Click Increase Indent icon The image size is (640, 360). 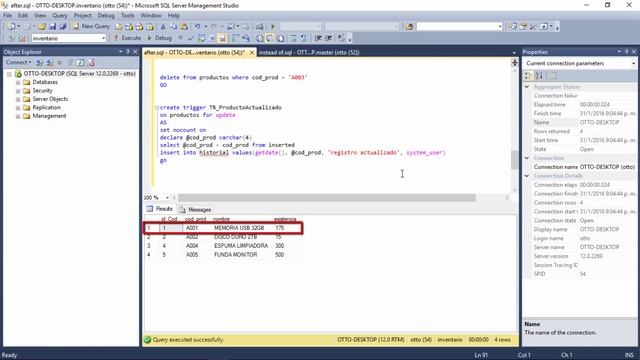tap(329, 38)
